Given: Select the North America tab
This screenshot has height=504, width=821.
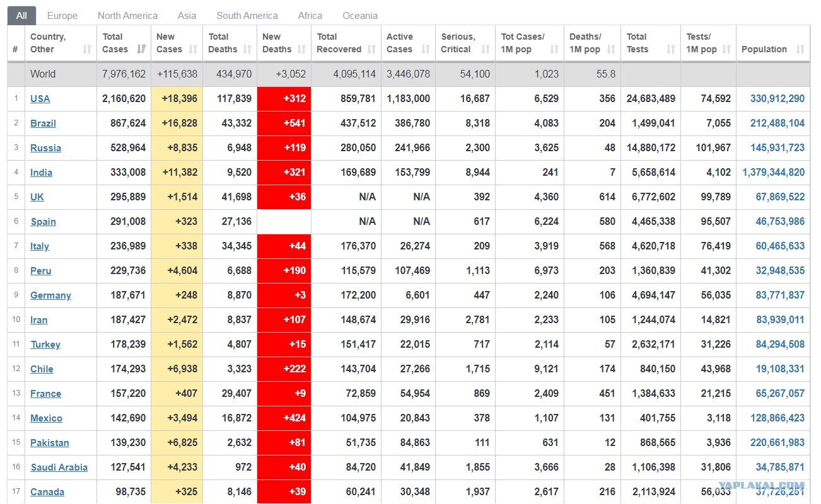Looking at the screenshot, I should pos(127,16).
